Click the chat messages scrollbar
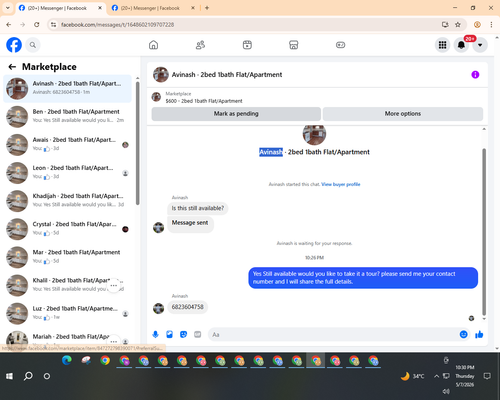This screenshot has width=500, height=400. pyautogui.click(x=484, y=232)
